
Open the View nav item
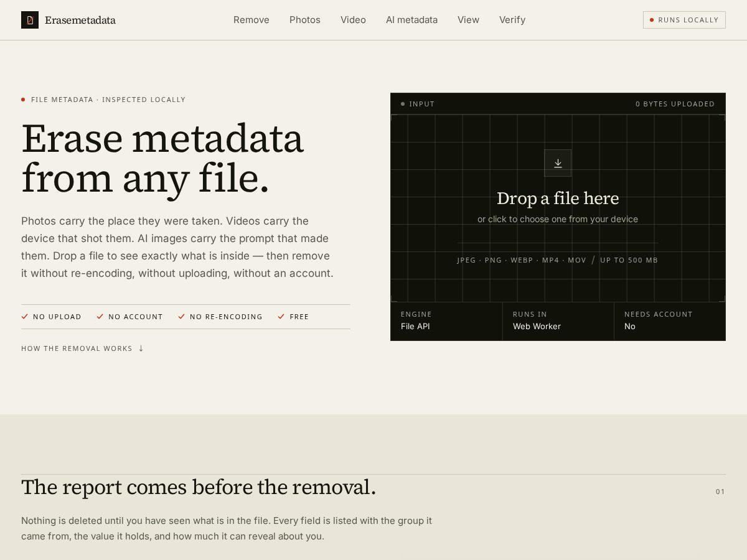468,20
